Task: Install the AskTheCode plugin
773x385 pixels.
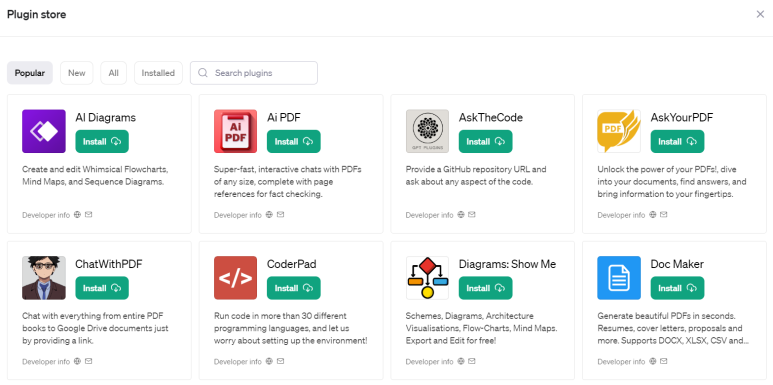Action: pyautogui.click(x=486, y=141)
